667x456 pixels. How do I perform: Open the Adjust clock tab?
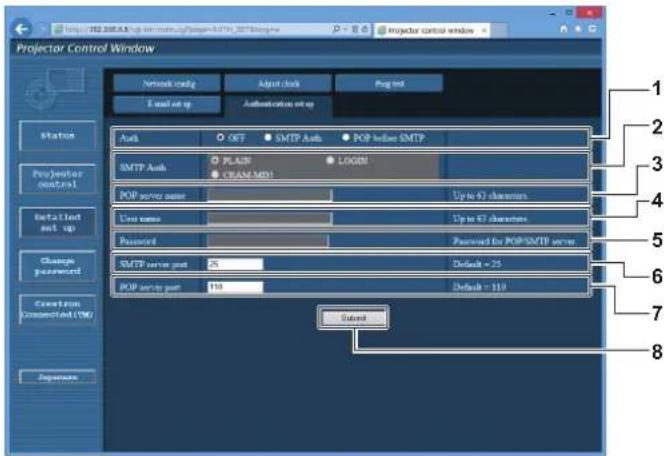coord(278,83)
